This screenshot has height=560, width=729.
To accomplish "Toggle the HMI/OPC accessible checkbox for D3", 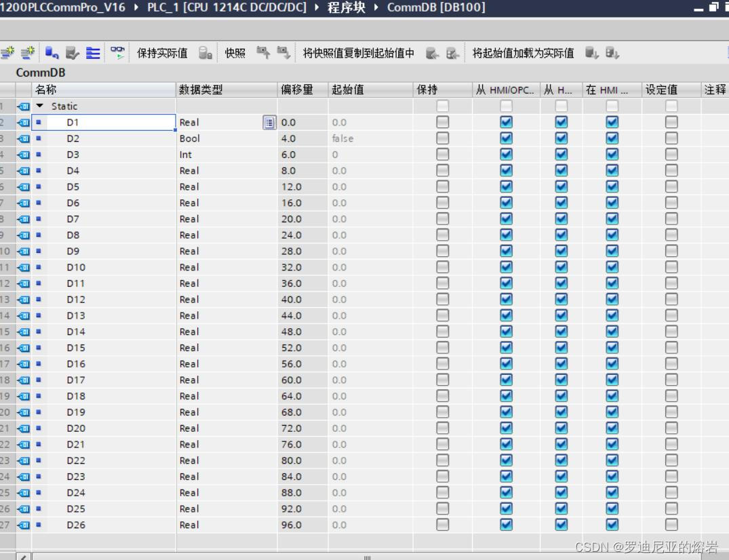I will tap(507, 155).
